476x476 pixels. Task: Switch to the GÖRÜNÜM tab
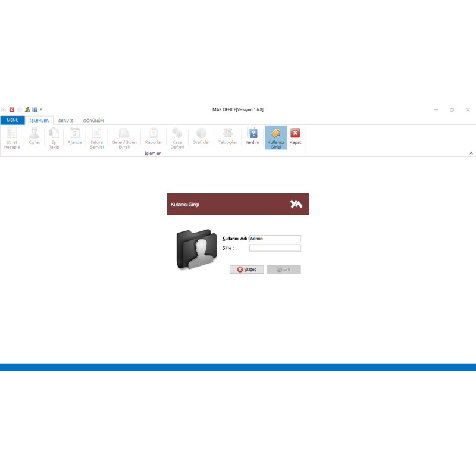tap(93, 121)
